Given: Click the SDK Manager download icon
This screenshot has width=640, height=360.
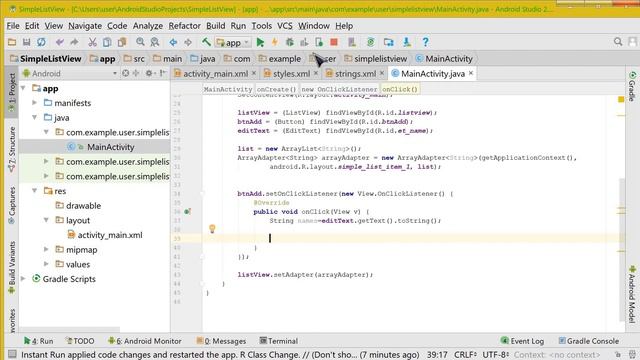Looking at the screenshot, I should (407, 42).
